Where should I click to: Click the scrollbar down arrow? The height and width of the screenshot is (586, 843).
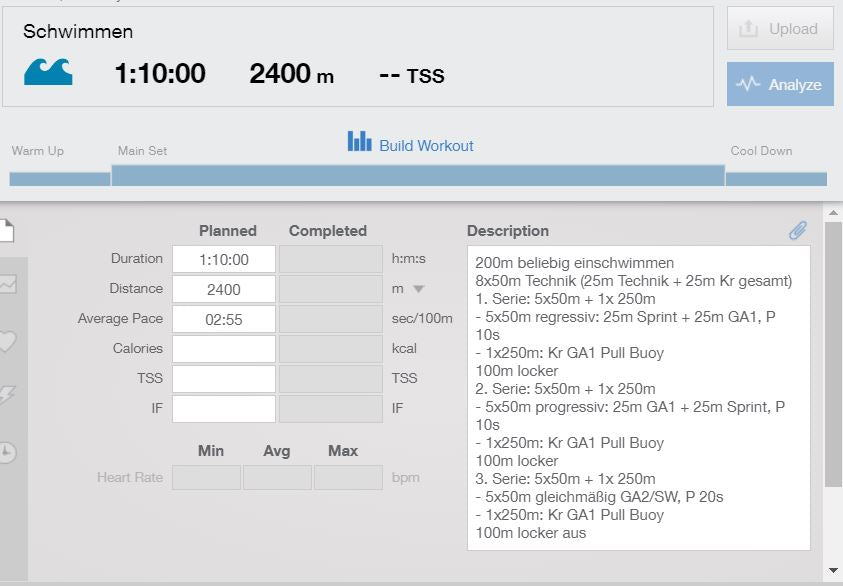[834, 571]
